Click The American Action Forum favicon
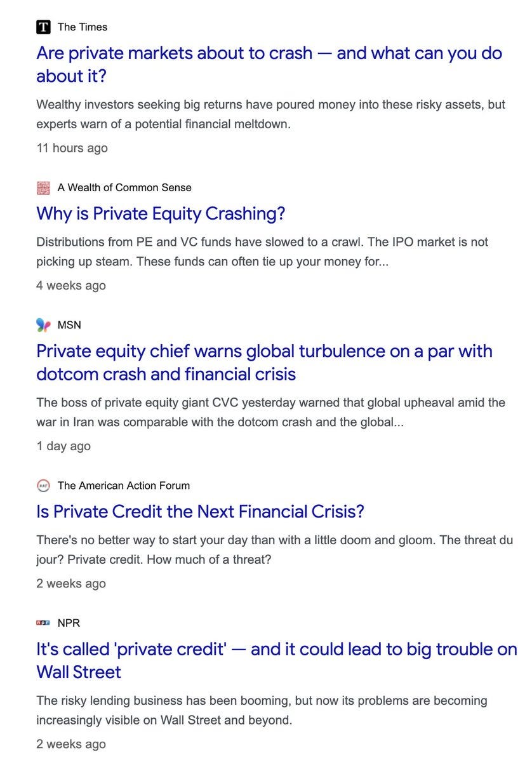Screen dimensions: 532x762 (x=43, y=486)
